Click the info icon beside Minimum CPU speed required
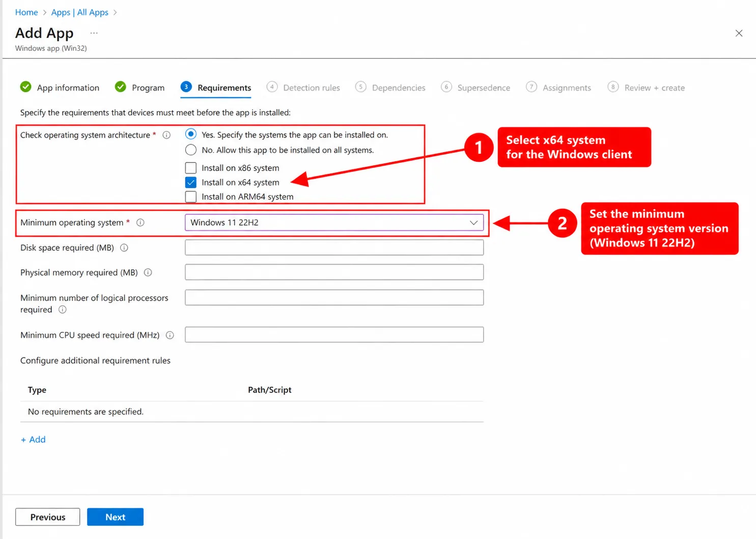 (170, 335)
